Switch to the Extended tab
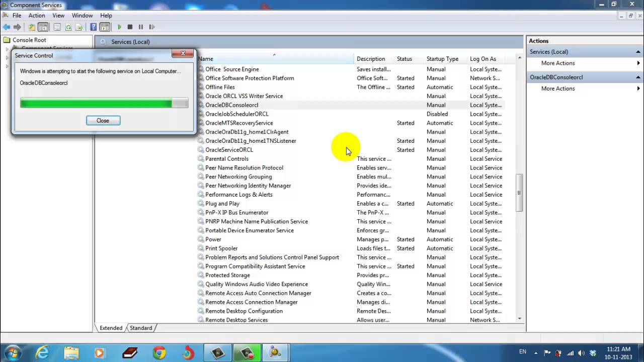 111,328
